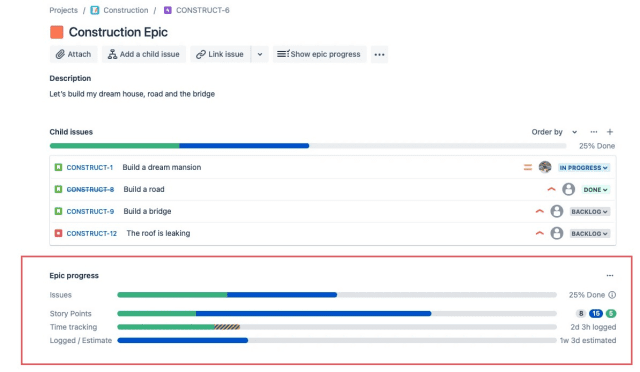Image resolution: width=640 pixels, height=372 pixels.
Task: Open the Construction breadcrumb link
Action: (x=126, y=10)
